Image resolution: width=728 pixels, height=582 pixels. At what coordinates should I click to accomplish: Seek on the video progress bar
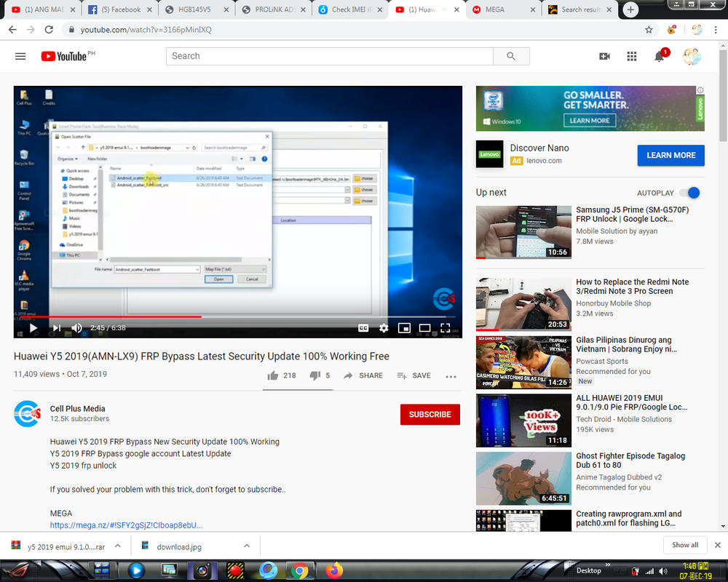click(x=238, y=316)
